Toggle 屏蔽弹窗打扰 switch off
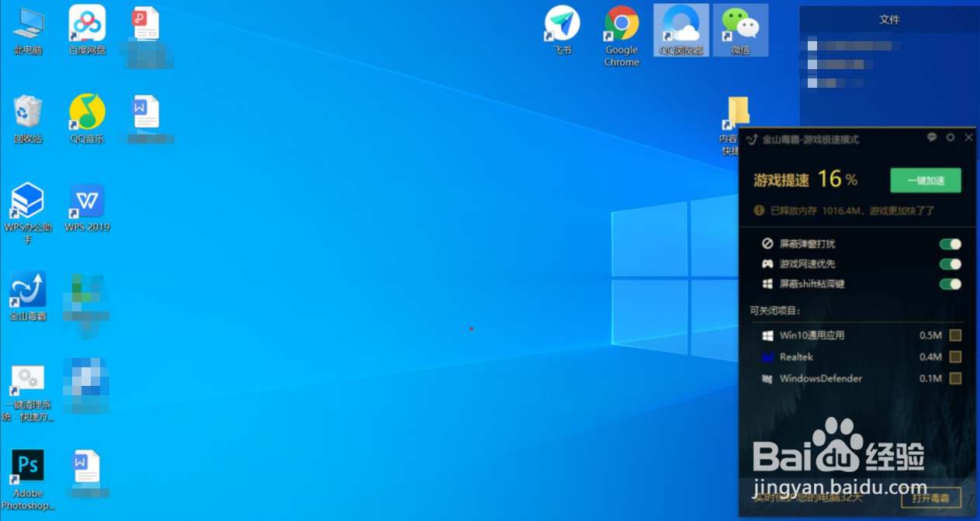The width and height of the screenshot is (980, 521). (951, 244)
